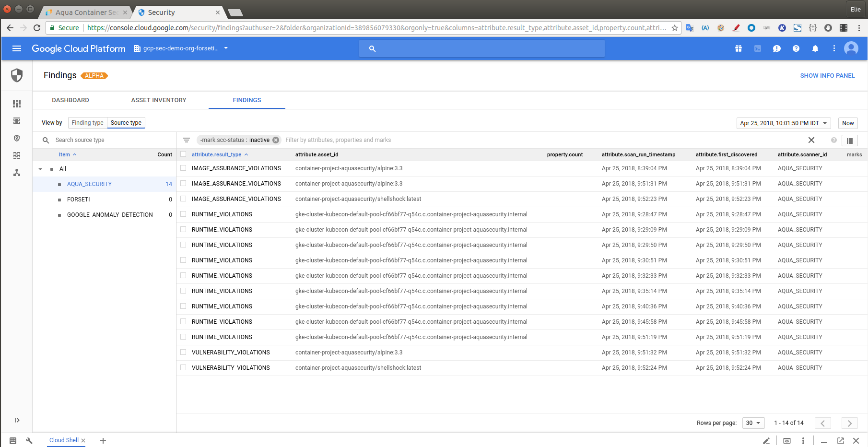
Task: Open the gift free trial icon
Action: [739, 48]
